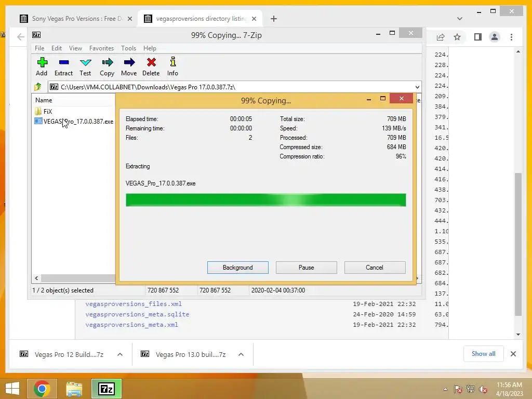532x399 pixels.
Task: Click the Add toolbar icon in 7-Zip
Action: 42,66
